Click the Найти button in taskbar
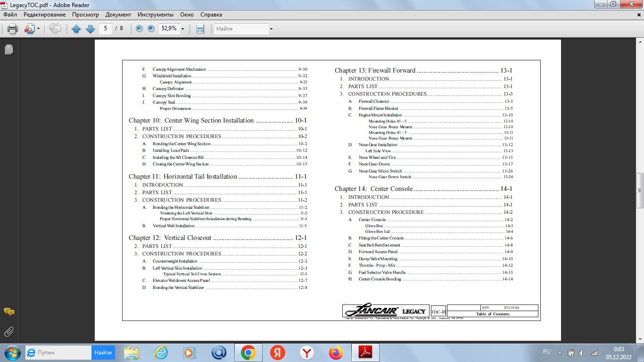644x362 pixels. coord(103,352)
